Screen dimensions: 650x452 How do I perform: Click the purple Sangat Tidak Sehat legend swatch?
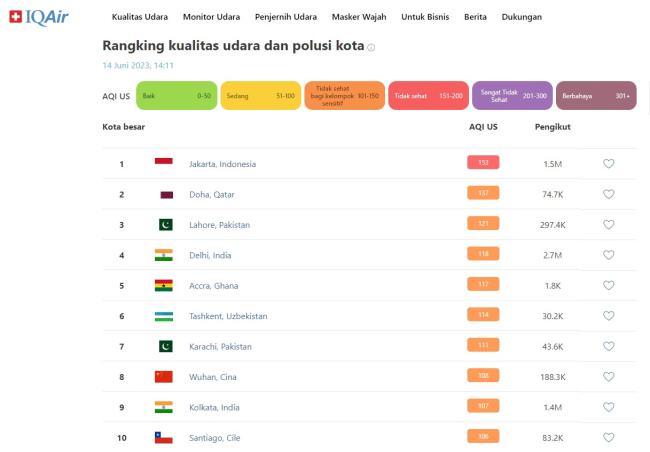tap(511, 96)
